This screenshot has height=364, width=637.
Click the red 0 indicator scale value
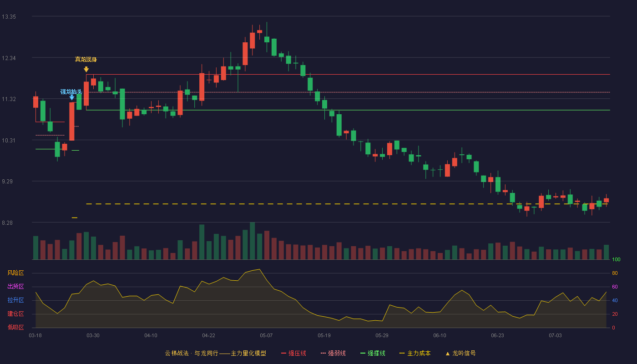613,328
